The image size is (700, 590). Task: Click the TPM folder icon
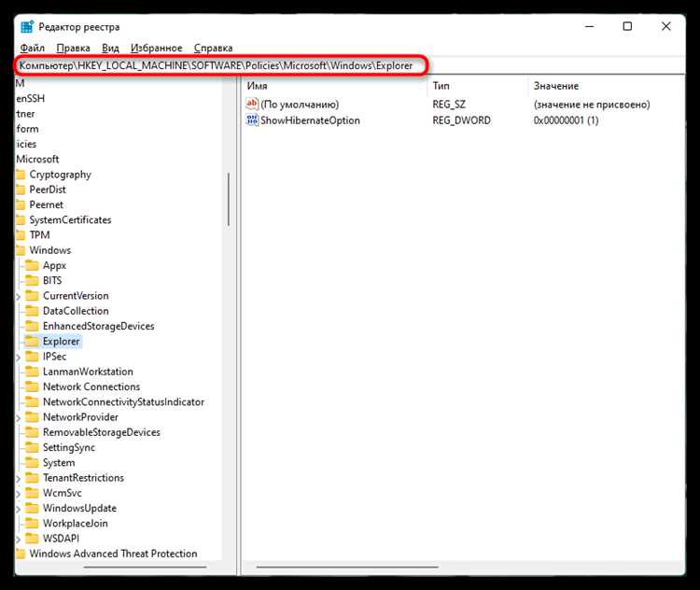[x=21, y=235]
